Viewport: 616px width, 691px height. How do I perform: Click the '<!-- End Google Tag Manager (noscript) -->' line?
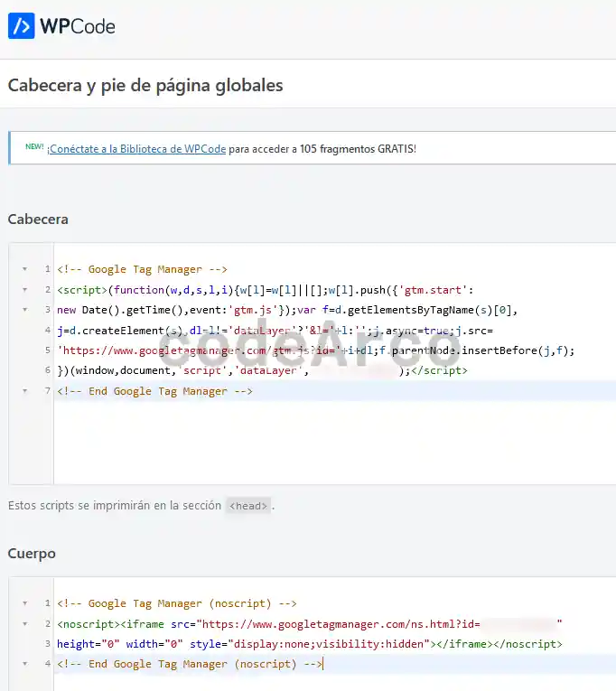(x=190, y=664)
